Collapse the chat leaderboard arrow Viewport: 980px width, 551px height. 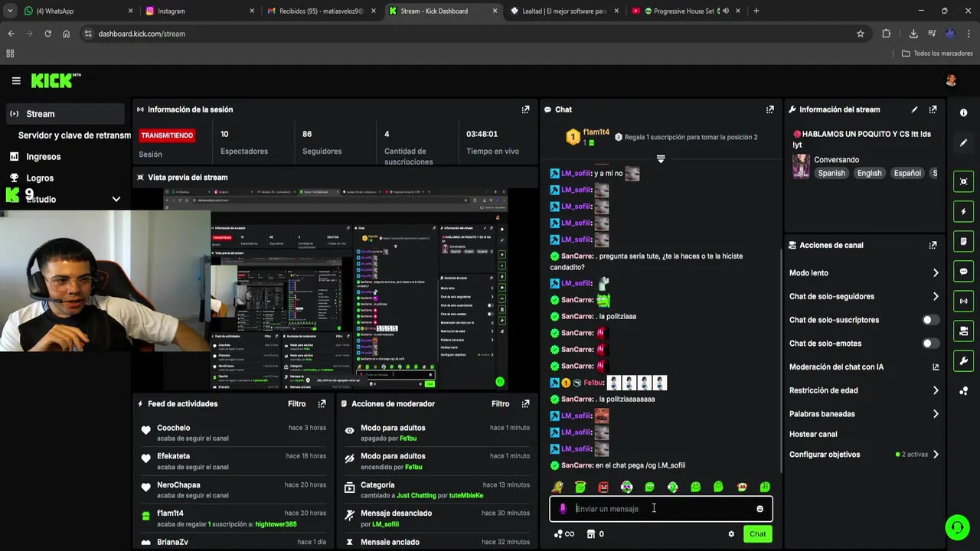point(661,159)
